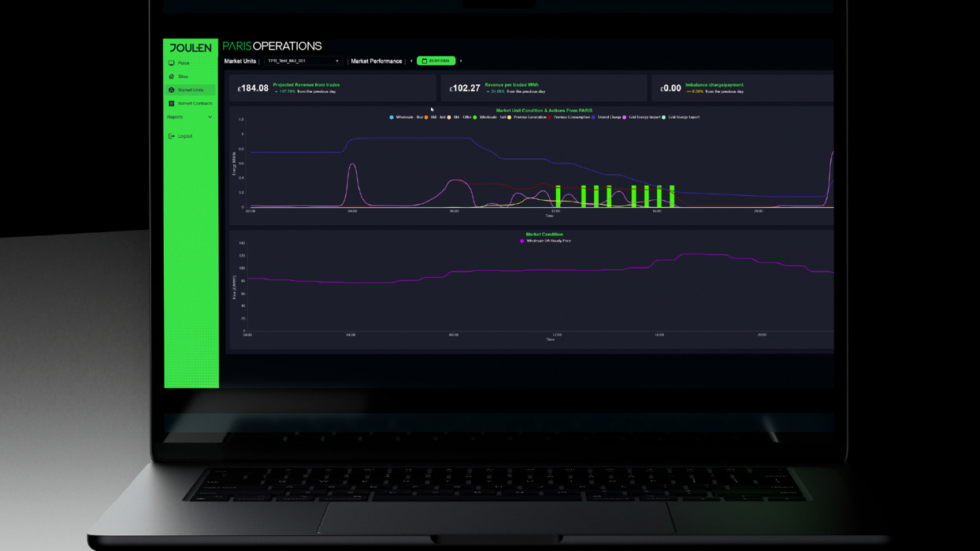Image resolution: width=980 pixels, height=551 pixels.
Task: Toggle BM - Offer legend series
Action: tap(460, 117)
